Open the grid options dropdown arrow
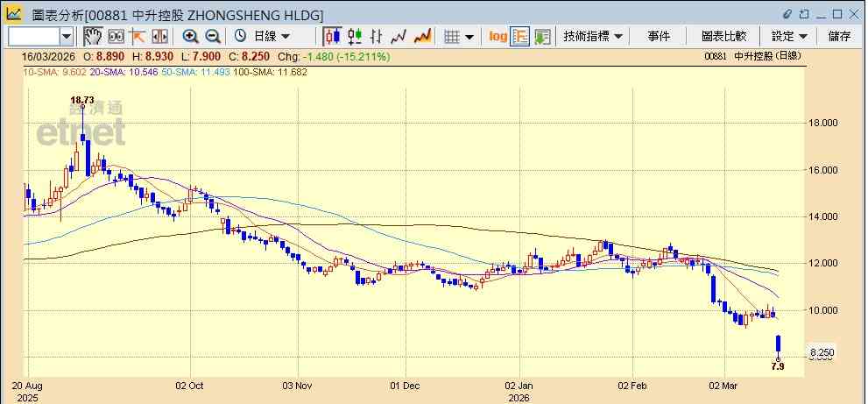 coord(469,37)
